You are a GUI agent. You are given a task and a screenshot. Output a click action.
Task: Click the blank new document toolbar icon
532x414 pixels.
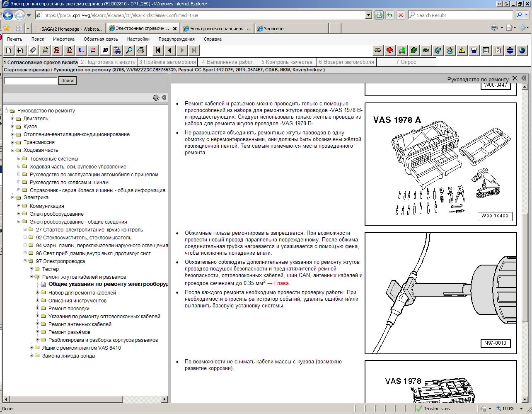[8, 50]
